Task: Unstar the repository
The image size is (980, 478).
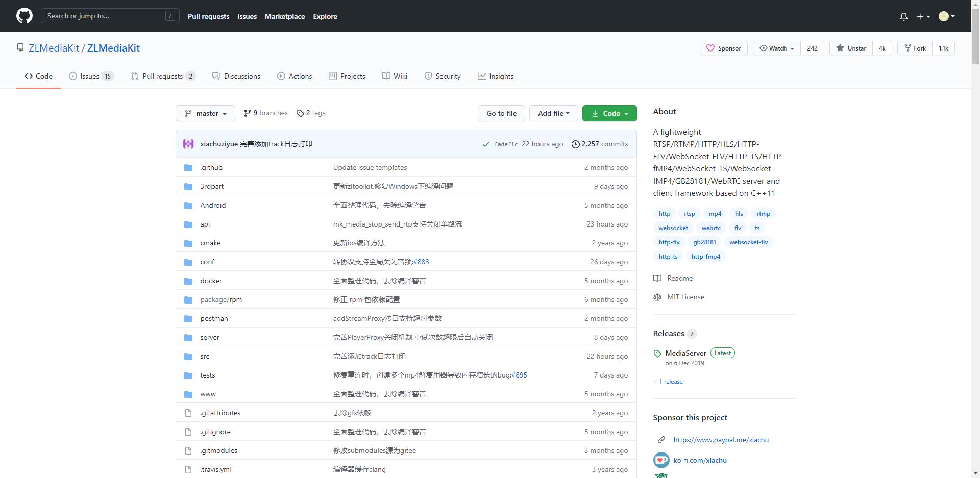Action: click(851, 48)
